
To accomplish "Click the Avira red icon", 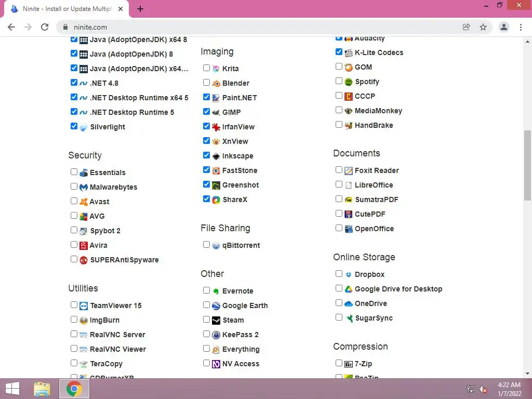I will tap(84, 245).
